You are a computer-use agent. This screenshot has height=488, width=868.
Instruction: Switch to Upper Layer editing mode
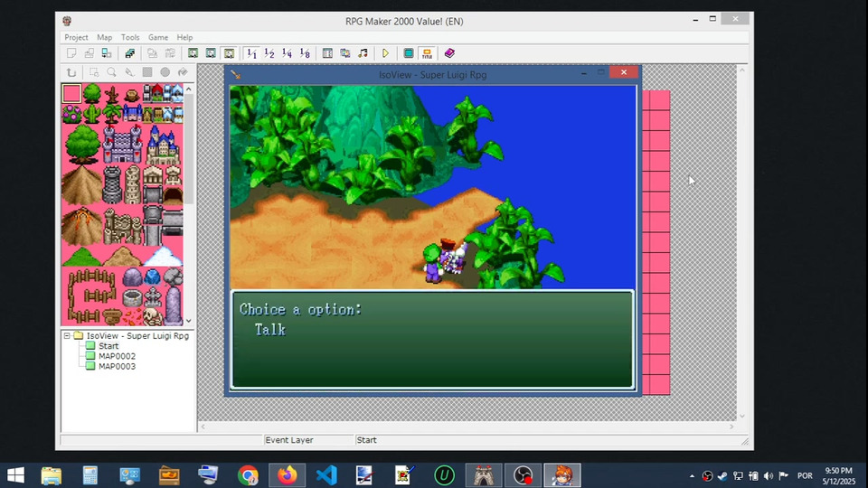pos(211,53)
